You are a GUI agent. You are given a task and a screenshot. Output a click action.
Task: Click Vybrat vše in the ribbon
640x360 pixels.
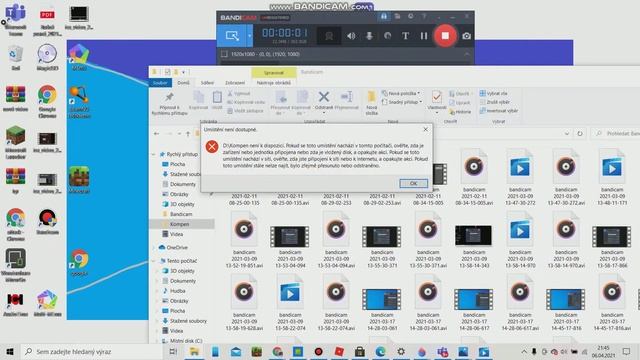(x=493, y=93)
